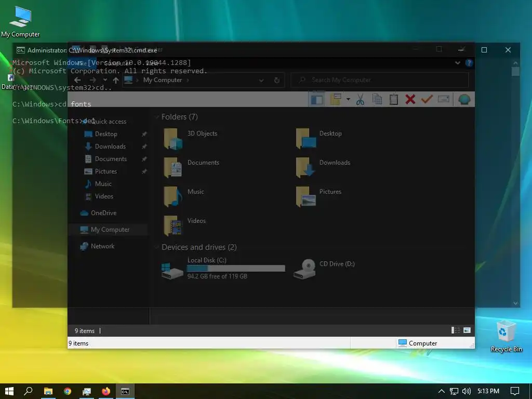Screen dimensions: 532x399
Task: Open taskbar search magnifier
Action: click(28, 391)
